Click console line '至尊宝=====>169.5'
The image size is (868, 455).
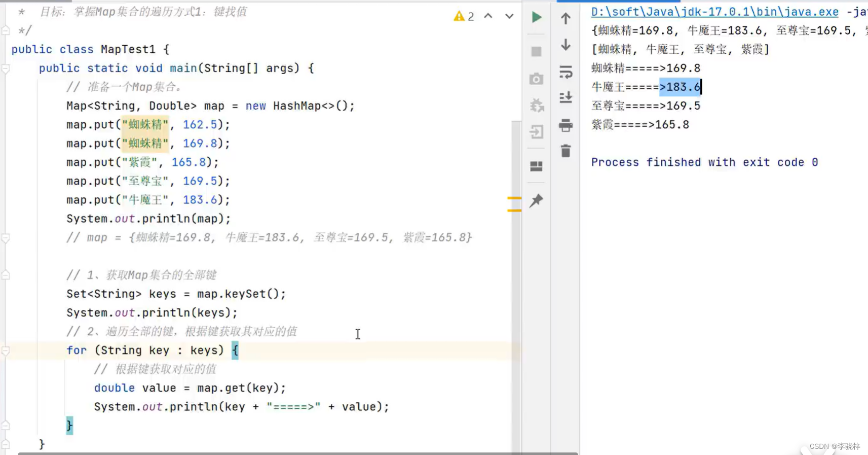646,106
